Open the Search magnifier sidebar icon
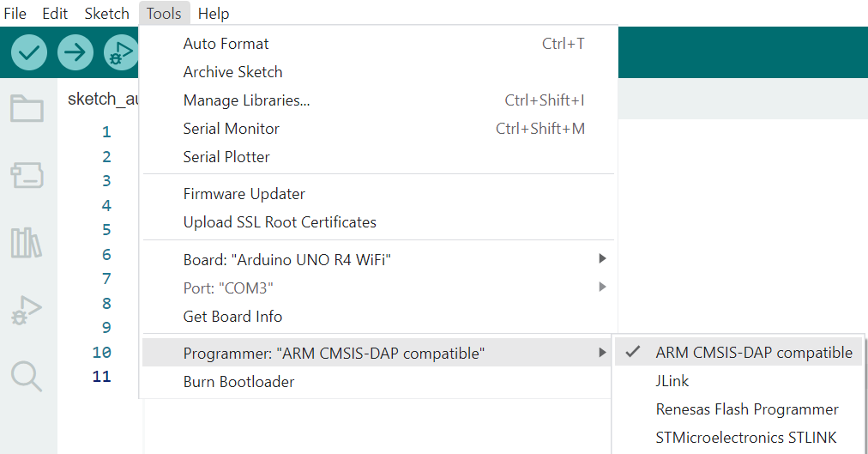The height and width of the screenshot is (454, 868). [27, 376]
